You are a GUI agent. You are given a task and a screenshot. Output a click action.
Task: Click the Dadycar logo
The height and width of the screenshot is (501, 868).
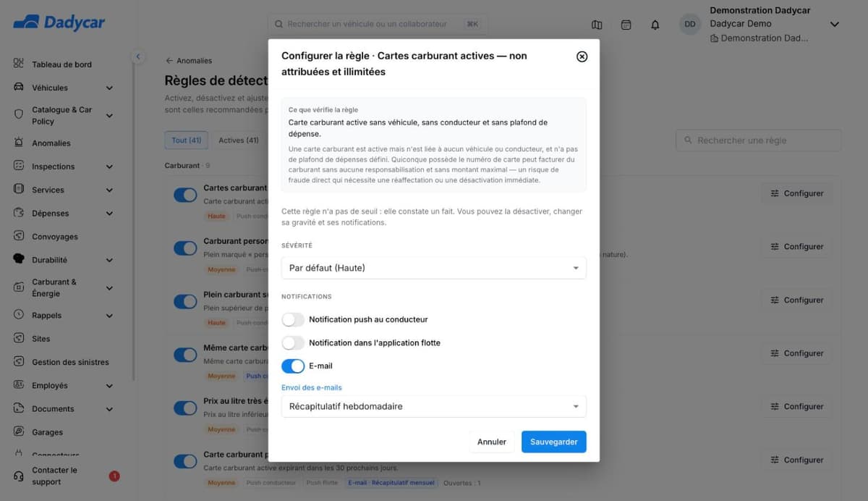pyautogui.click(x=59, y=23)
